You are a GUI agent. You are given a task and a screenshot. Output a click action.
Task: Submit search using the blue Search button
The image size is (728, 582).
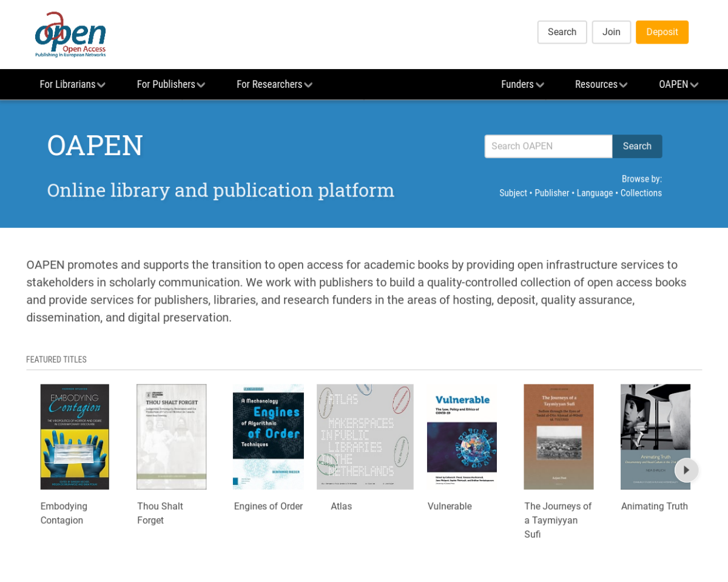(637, 146)
